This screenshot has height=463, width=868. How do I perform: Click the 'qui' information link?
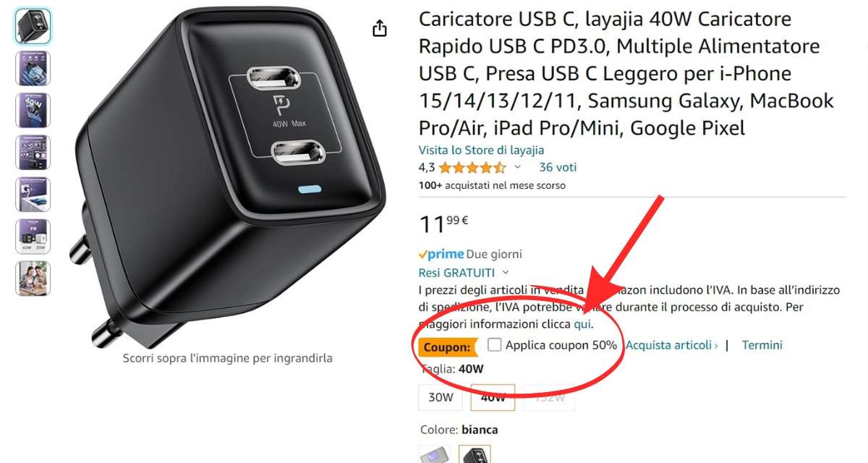coord(582,324)
